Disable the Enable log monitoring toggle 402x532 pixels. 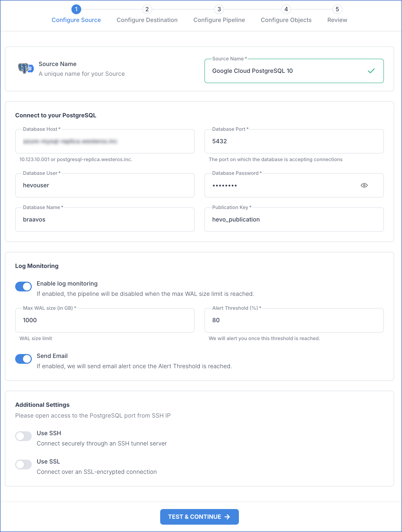23,287
